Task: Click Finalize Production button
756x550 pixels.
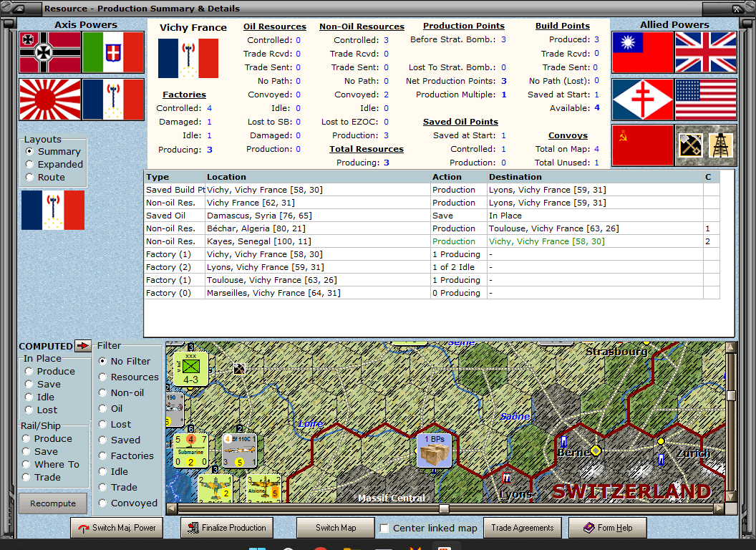Action: coord(227,528)
